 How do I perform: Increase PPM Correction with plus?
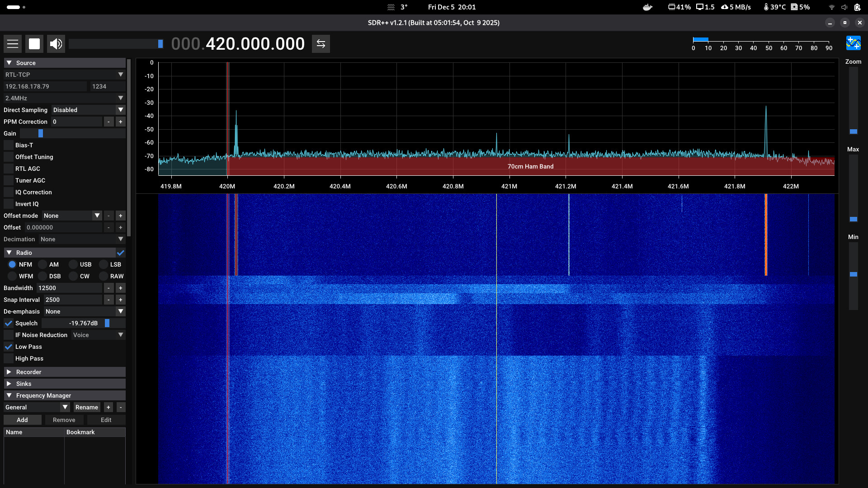pyautogui.click(x=120, y=122)
